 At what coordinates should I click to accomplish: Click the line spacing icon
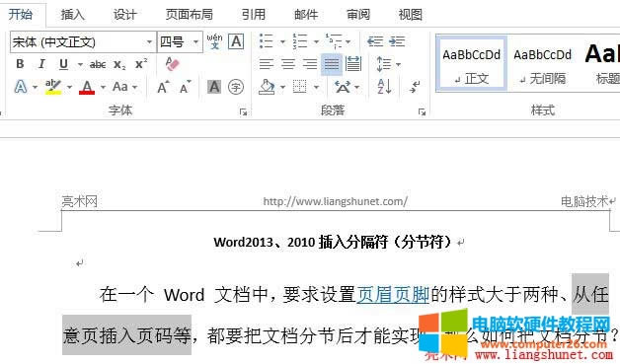click(384, 64)
